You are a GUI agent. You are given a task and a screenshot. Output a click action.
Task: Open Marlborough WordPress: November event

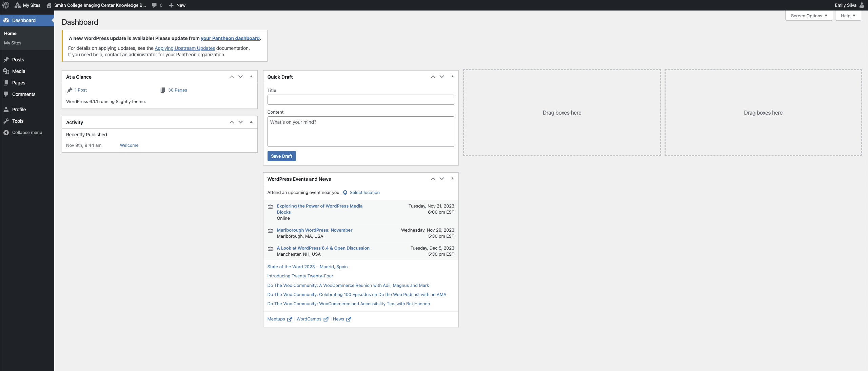[314, 230]
